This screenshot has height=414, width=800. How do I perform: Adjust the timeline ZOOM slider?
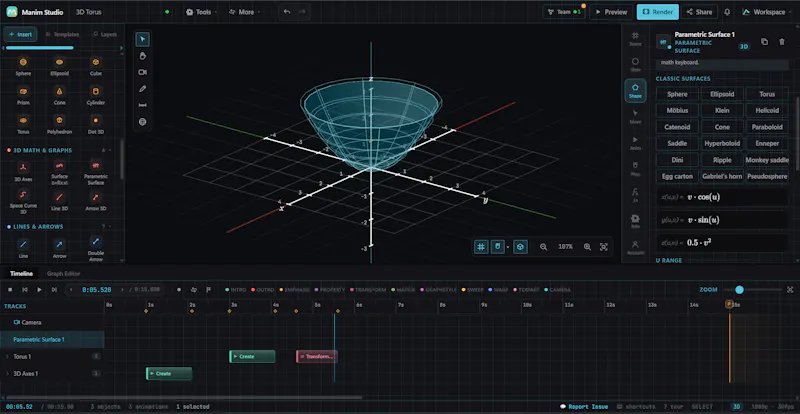pyautogui.click(x=739, y=290)
